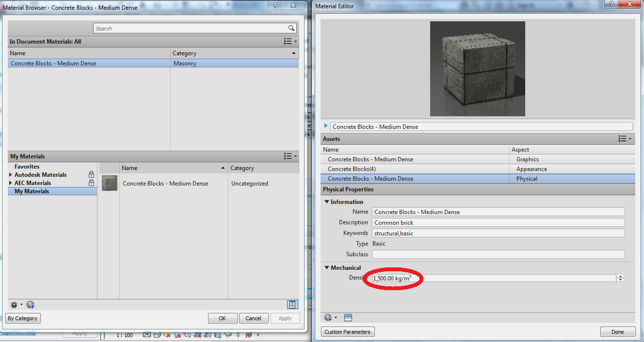This screenshot has width=644, height=342.
Task: Click the lock icon beside Autodesk Materials
Action: [x=91, y=174]
